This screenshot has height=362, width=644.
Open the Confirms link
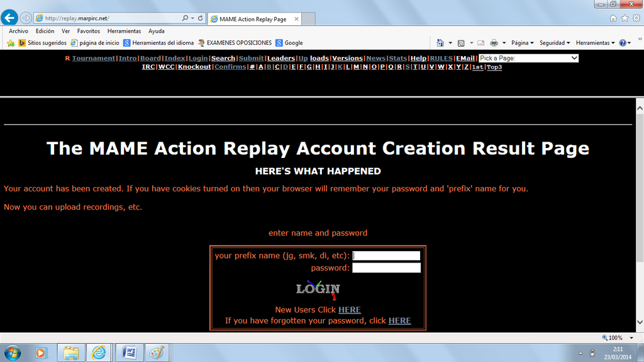(230, 67)
